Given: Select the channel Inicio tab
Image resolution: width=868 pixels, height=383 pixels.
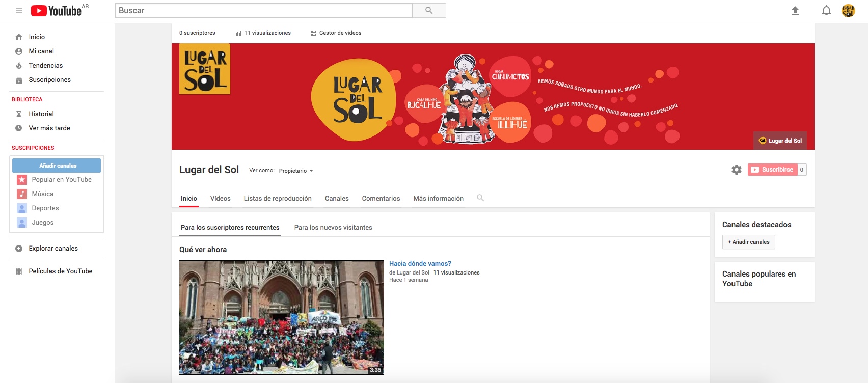Looking at the screenshot, I should click(189, 199).
